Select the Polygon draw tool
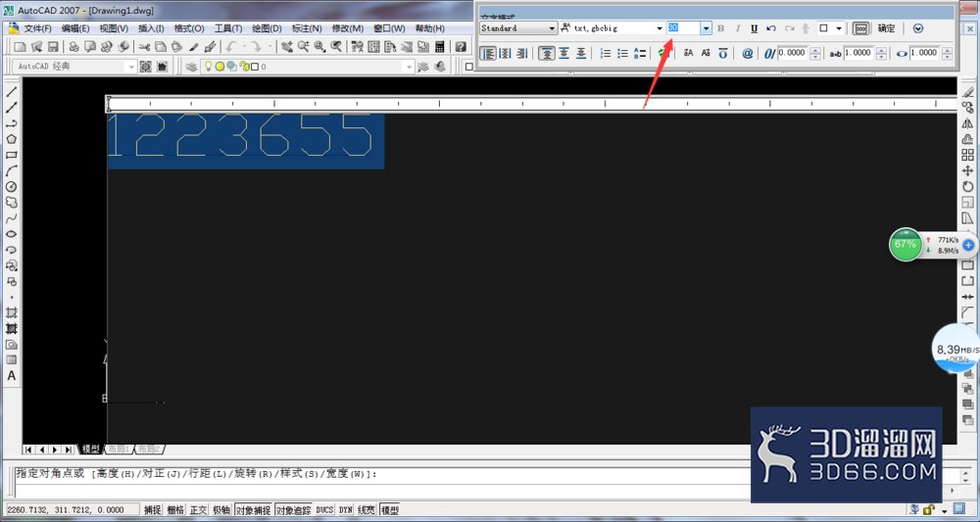Screen dimensions: 980x522 11,139
